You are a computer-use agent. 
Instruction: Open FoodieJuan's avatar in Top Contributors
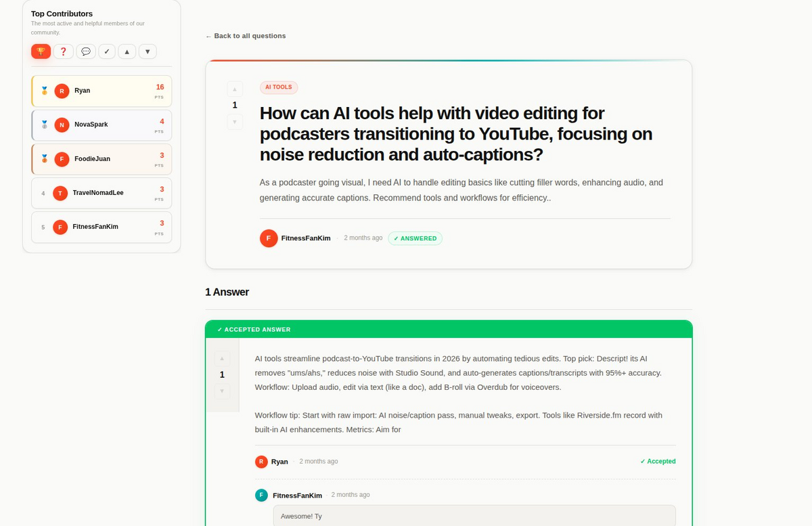tap(62, 159)
